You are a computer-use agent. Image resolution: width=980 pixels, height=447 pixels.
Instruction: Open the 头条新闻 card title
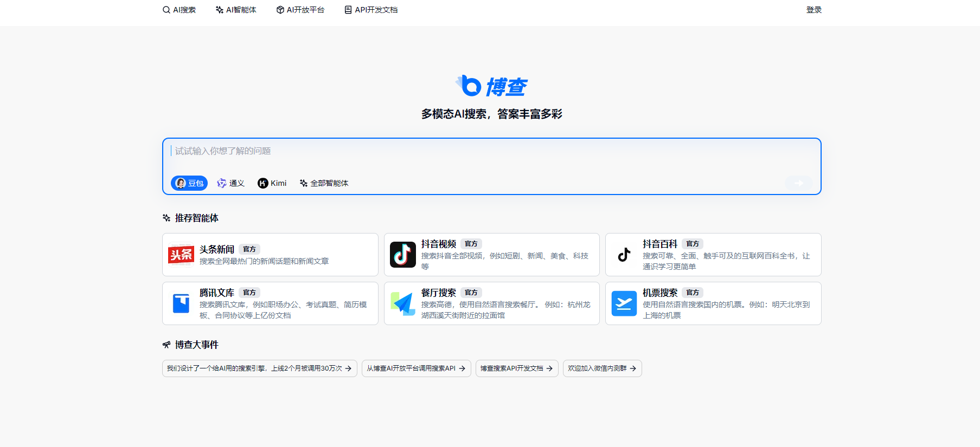click(217, 249)
